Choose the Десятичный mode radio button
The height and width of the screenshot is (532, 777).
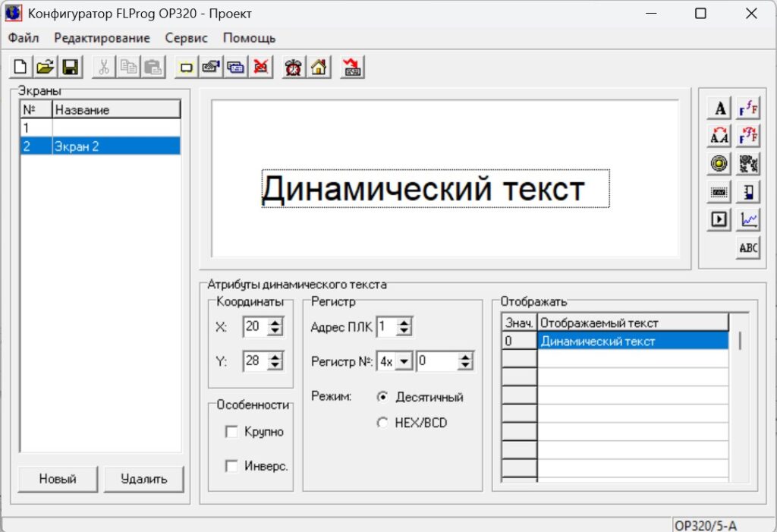point(382,397)
